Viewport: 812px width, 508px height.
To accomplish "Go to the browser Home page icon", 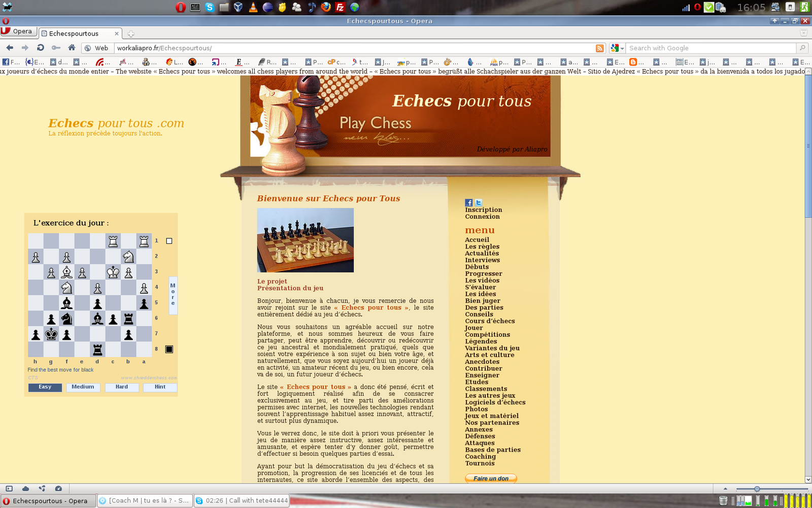I will 72,48.
